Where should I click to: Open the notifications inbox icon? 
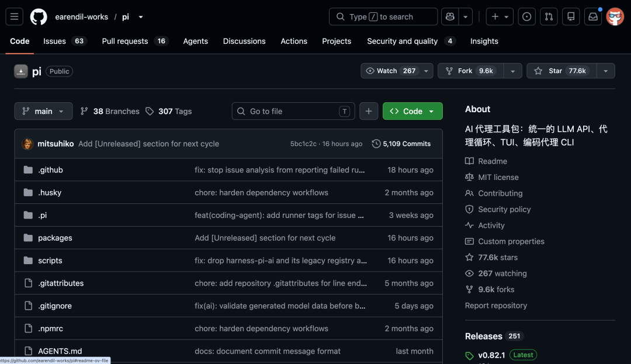593,17
